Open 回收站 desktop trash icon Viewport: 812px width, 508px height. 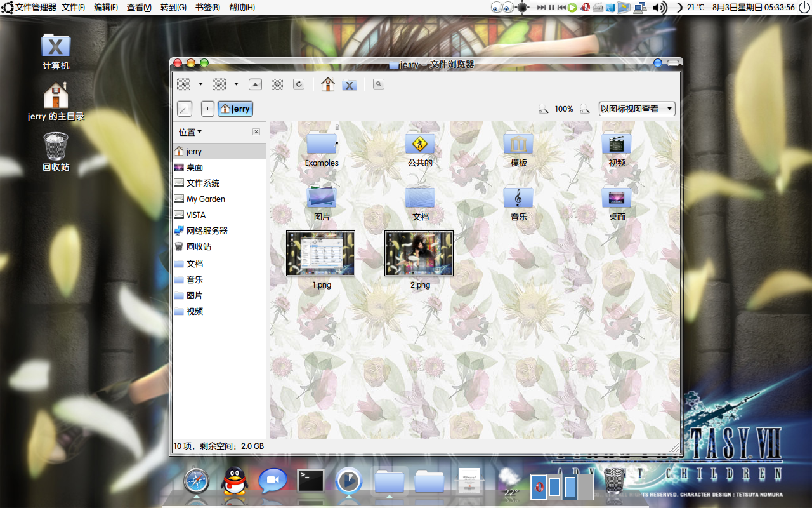pos(56,152)
